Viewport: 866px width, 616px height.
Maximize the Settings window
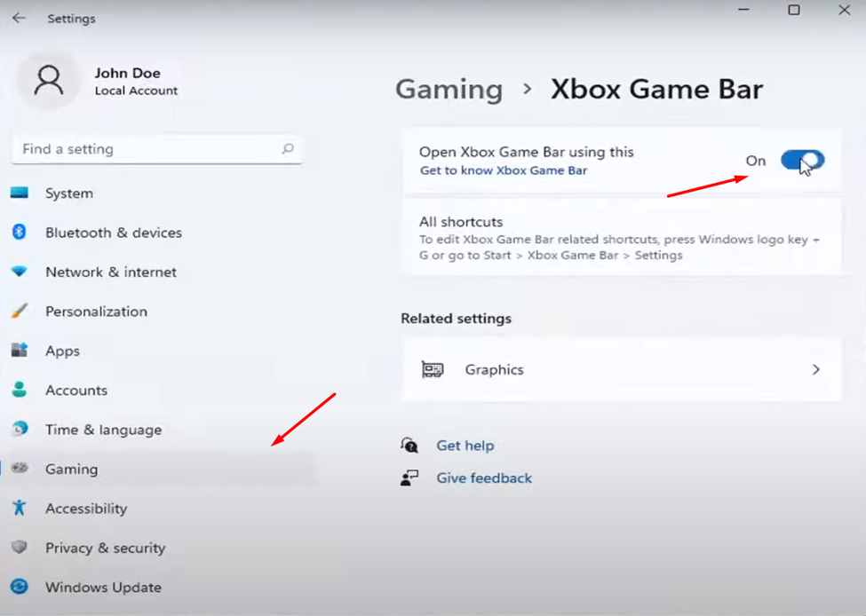(794, 10)
